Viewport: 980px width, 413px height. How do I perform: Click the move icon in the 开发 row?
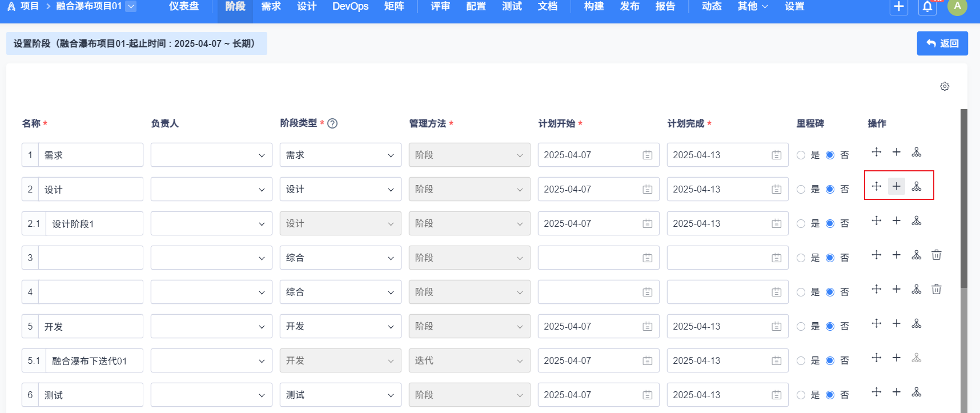[877, 323]
